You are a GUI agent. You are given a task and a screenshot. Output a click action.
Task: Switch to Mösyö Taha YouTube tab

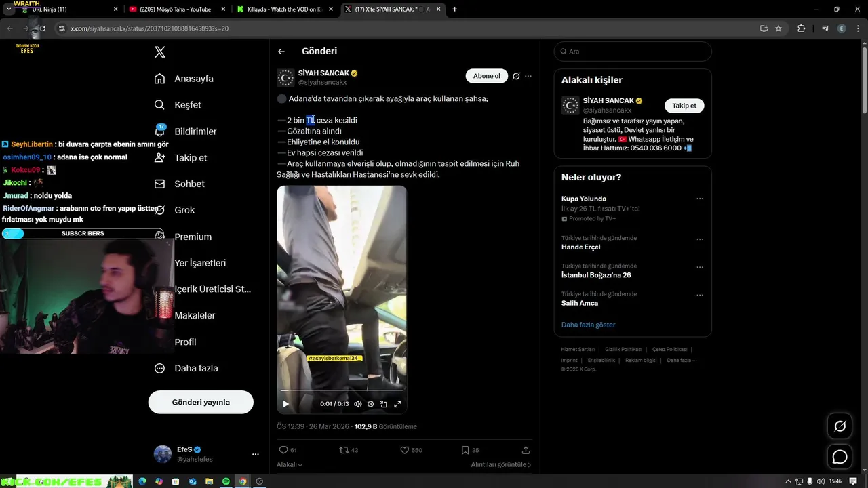coord(175,9)
